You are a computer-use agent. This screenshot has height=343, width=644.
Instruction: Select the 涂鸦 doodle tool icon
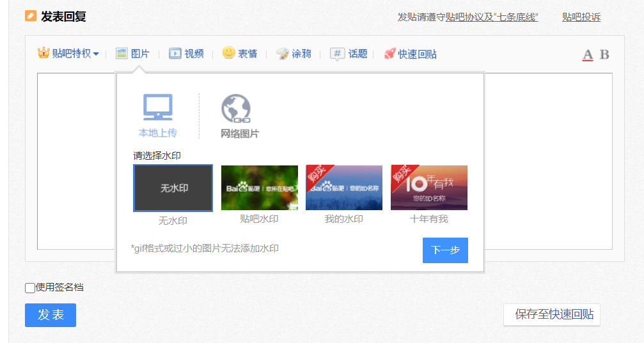point(283,54)
